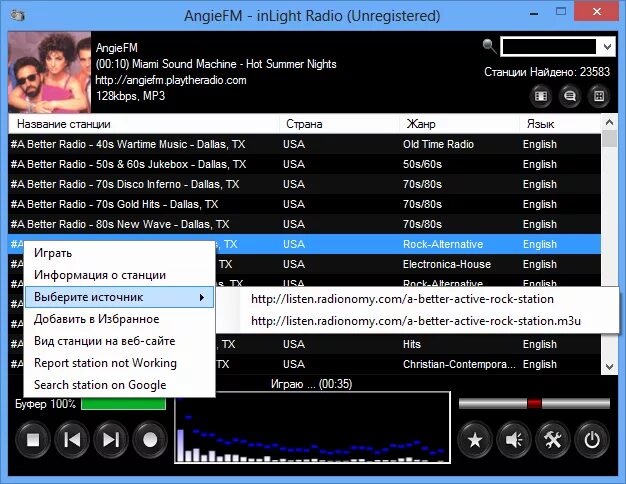Click the chat bubble icon
626x484 pixels.
click(570, 96)
